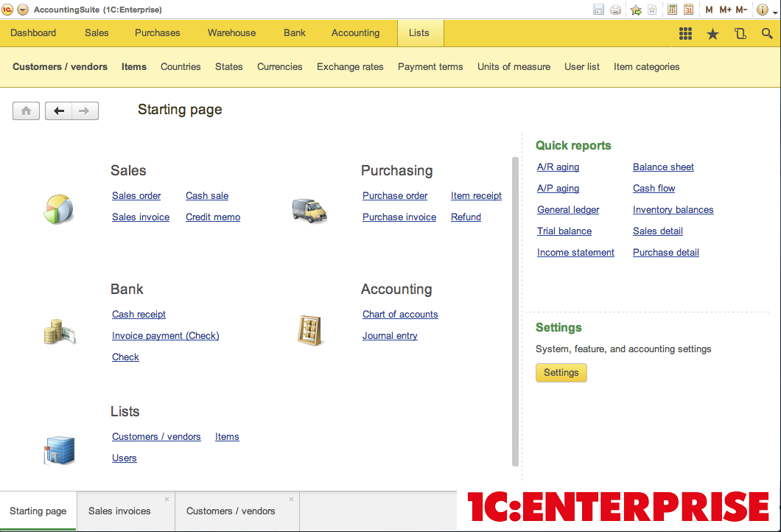Open Items in Lists submenu

point(134,67)
